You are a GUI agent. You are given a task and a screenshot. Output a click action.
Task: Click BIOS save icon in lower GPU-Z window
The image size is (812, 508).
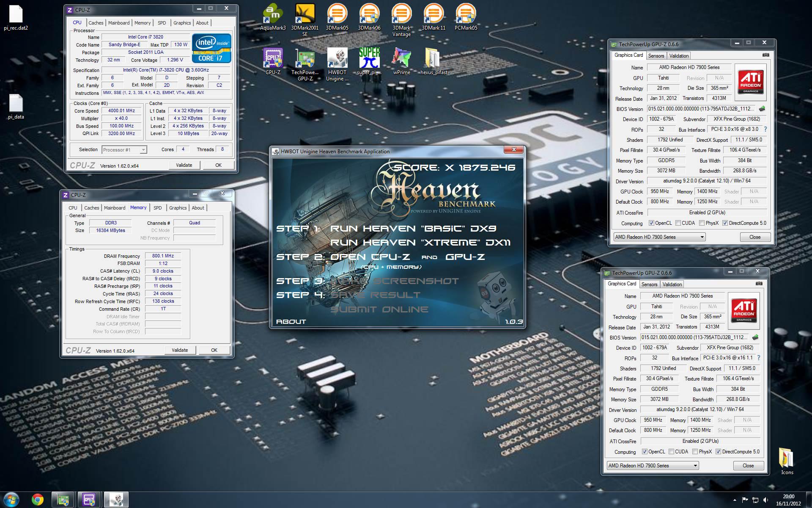click(755, 337)
